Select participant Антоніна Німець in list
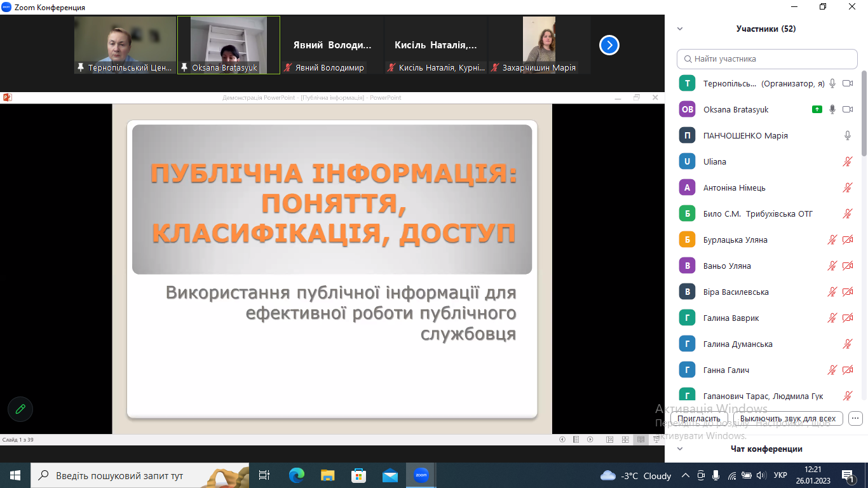The height and width of the screenshot is (488, 868). pos(734,187)
